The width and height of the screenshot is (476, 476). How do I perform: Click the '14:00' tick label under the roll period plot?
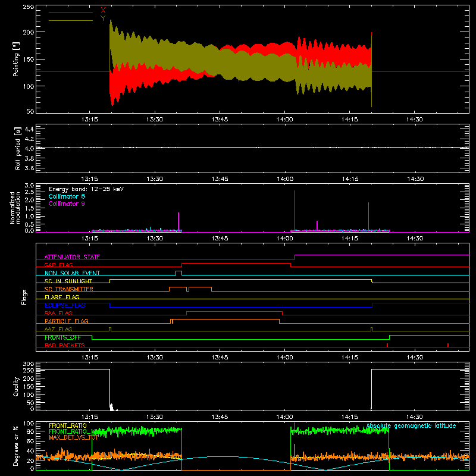click(x=285, y=179)
